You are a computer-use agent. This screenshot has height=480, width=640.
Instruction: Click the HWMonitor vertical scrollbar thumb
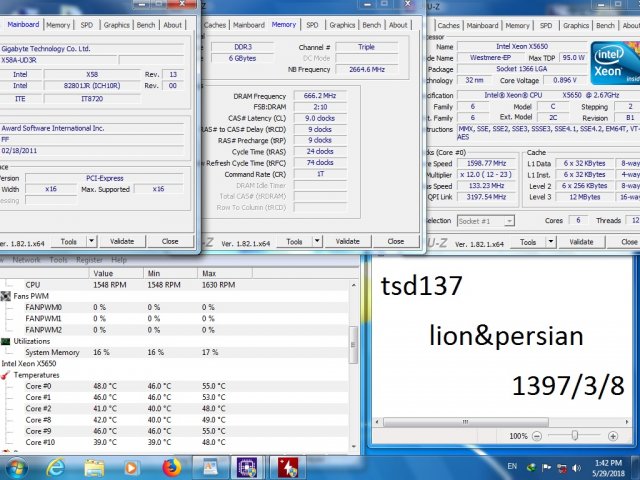pyautogui.click(x=353, y=345)
